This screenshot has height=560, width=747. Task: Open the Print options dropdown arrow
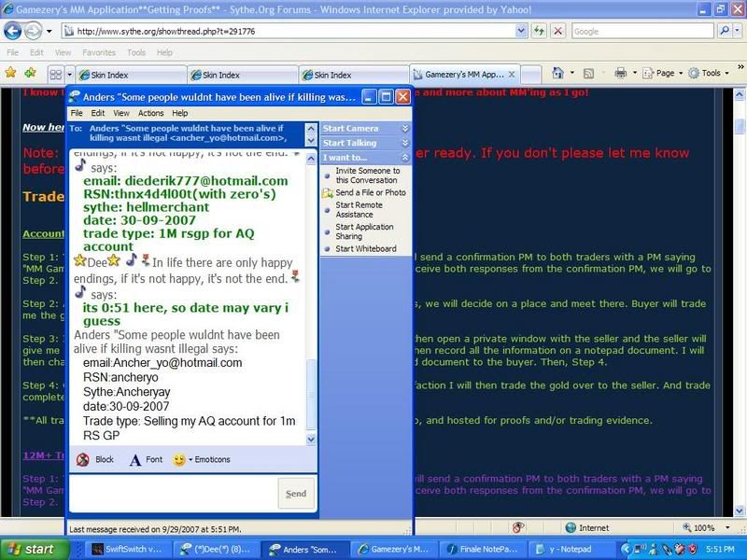[635, 74]
